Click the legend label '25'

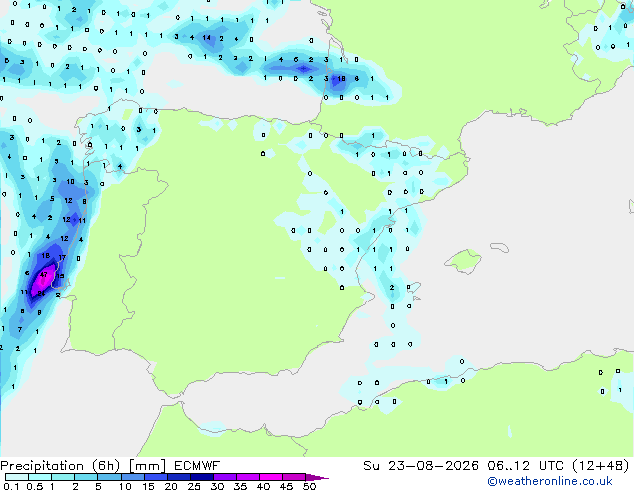[x=194, y=486]
